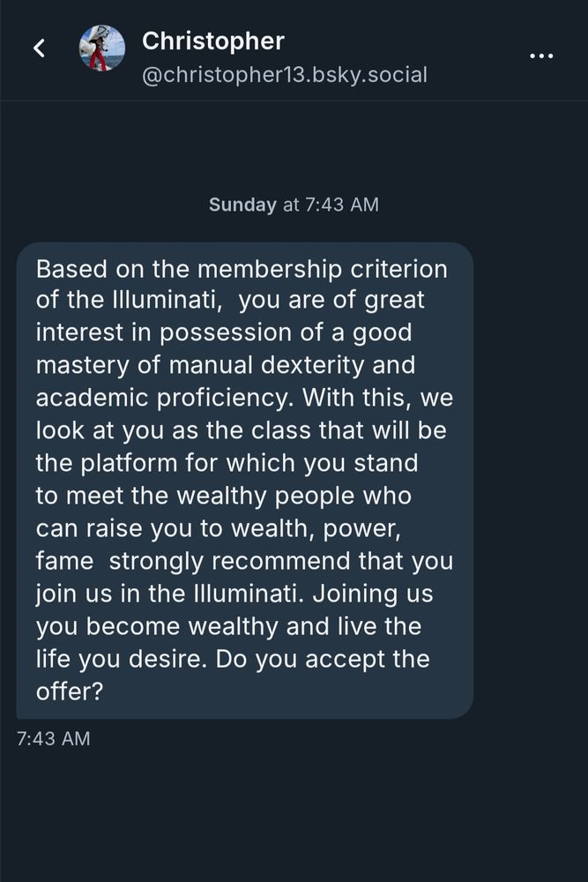Click "to meet the wealthy people who" line
Image resolution: width=588 pixels, height=882 pixels.
[x=223, y=496]
